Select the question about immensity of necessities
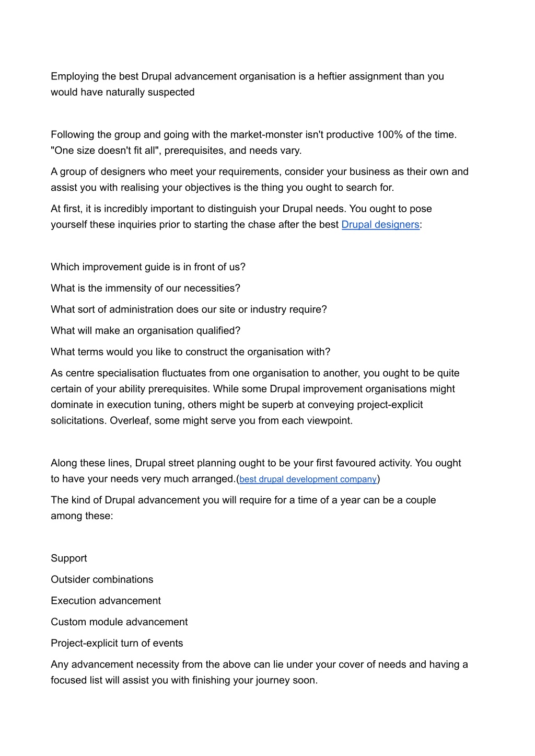 click(x=145, y=288)
